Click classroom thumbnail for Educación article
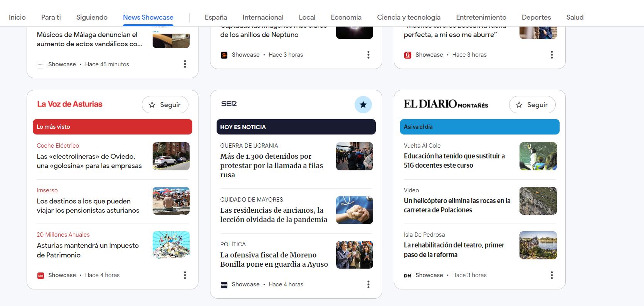This screenshot has height=306, width=644. [538, 156]
